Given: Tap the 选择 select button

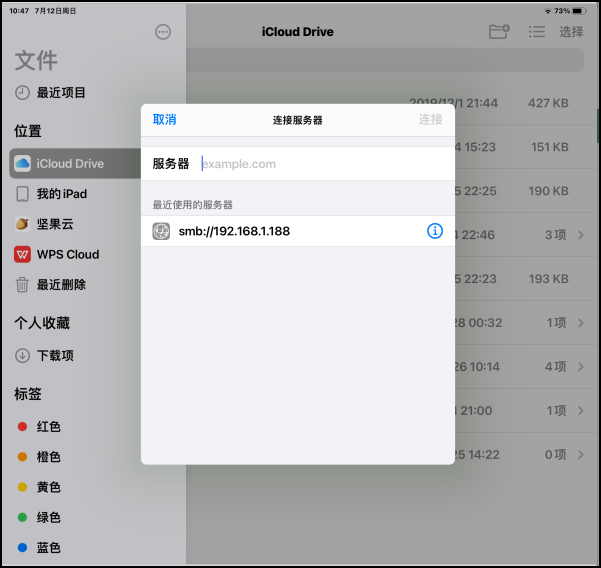Looking at the screenshot, I should point(571,32).
